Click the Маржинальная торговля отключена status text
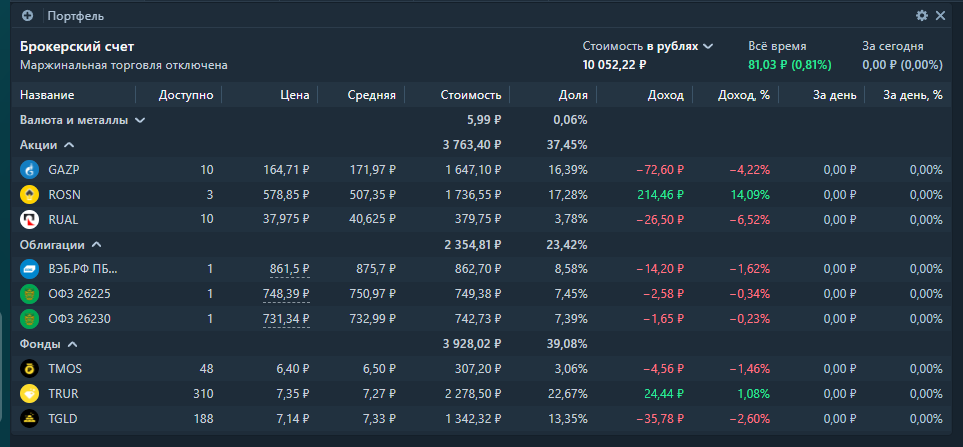The image size is (963, 447). coord(124,65)
